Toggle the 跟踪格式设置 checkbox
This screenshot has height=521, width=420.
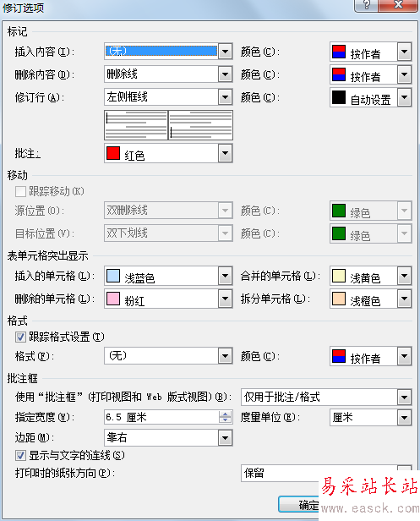(x=20, y=337)
